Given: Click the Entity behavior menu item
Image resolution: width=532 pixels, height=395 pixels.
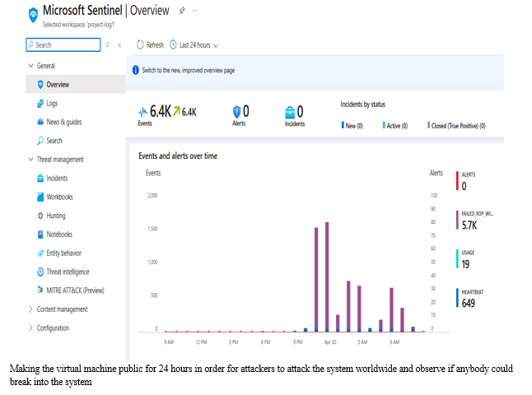Looking at the screenshot, I should click(75, 253).
